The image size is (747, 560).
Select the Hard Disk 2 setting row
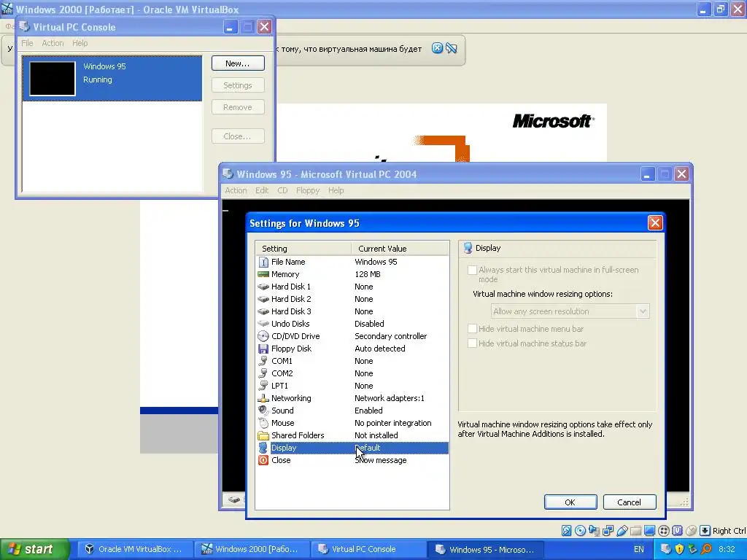click(352, 299)
